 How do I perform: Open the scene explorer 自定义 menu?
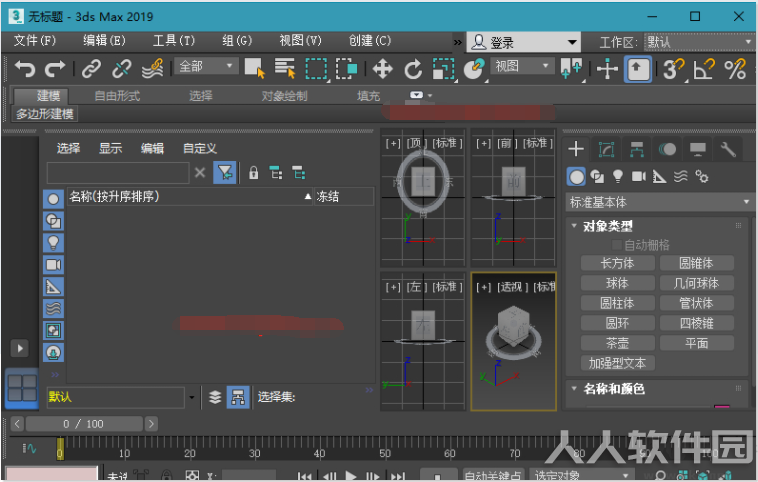(200, 148)
